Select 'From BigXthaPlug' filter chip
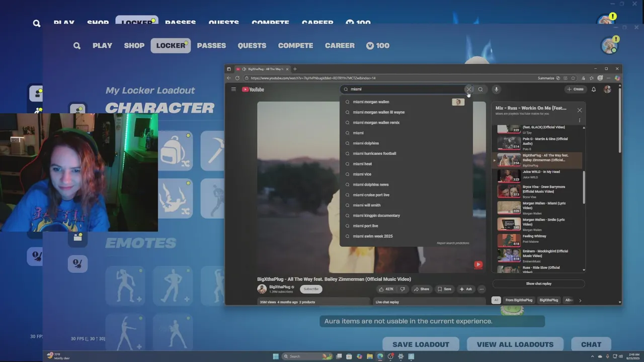 [519, 300]
